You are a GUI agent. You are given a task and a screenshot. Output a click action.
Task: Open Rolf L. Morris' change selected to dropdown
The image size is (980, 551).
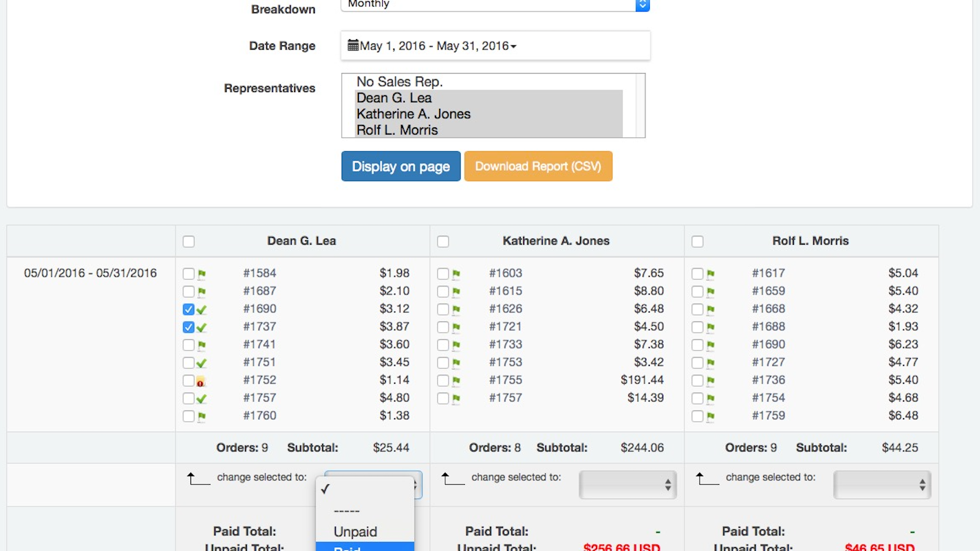click(882, 485)
